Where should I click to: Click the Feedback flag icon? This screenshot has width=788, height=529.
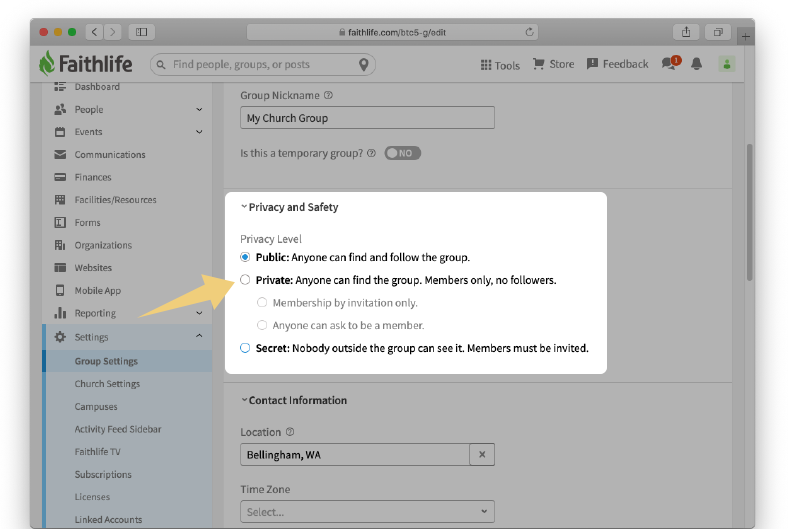click(x=593, y=64)
